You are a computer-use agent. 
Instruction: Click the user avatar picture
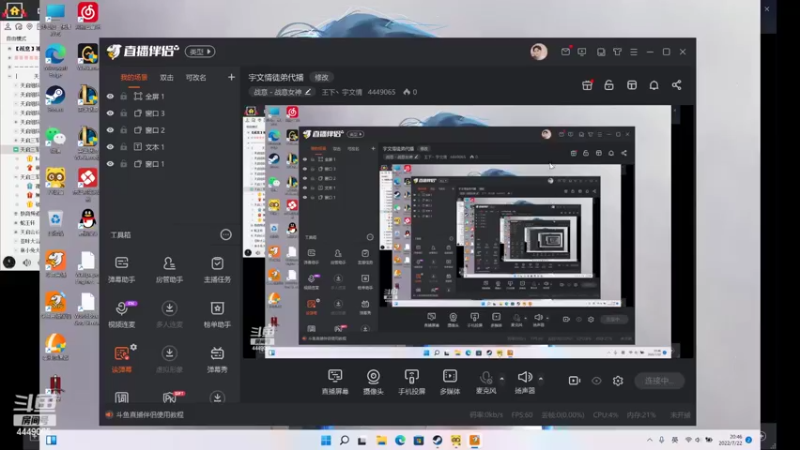[539, 52]
